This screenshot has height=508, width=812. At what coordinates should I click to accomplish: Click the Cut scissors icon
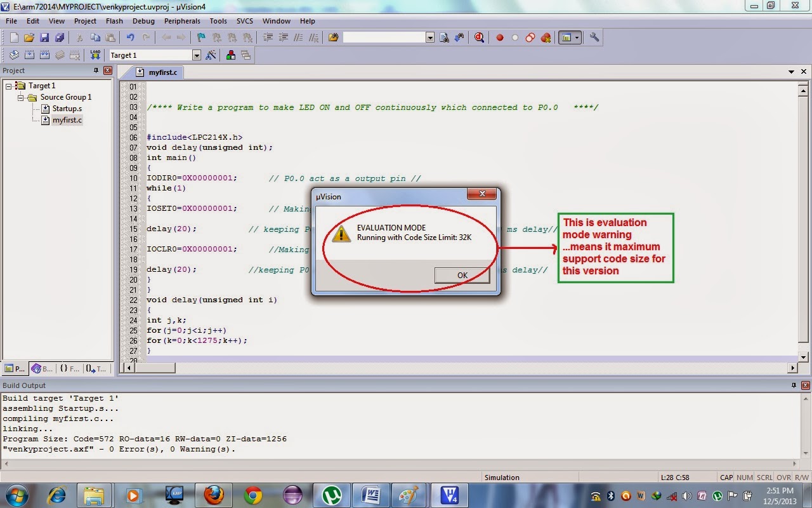pos(80,37)
